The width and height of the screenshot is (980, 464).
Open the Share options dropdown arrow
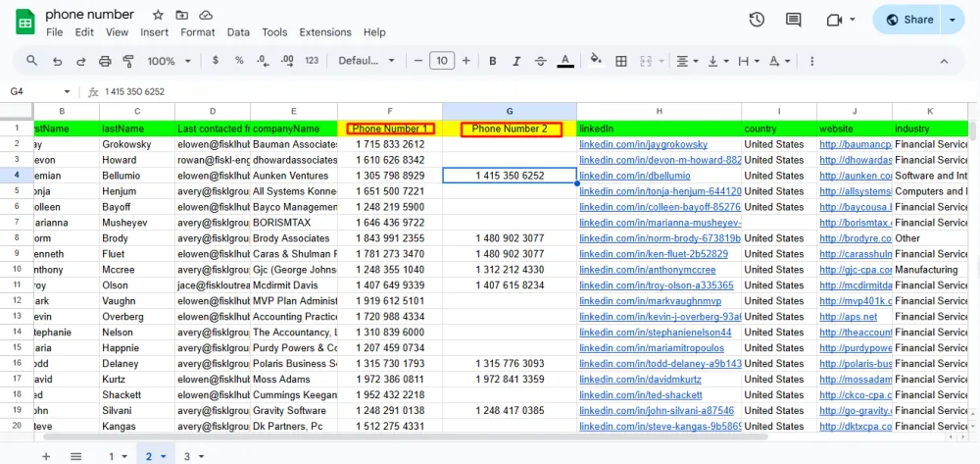952,20
